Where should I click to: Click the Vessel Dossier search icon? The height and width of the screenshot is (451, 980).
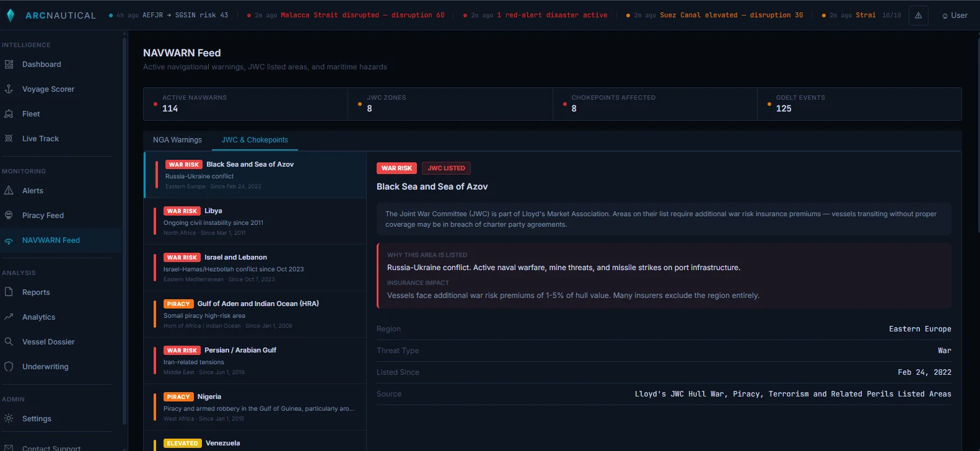pos(9,342)
